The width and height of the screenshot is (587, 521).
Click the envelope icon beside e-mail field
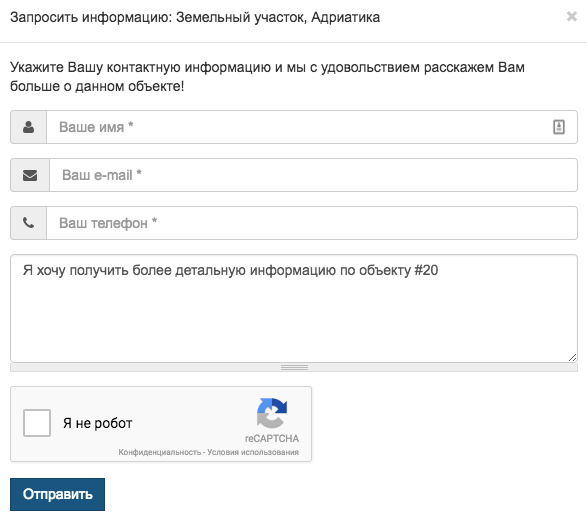pos(30,175)
